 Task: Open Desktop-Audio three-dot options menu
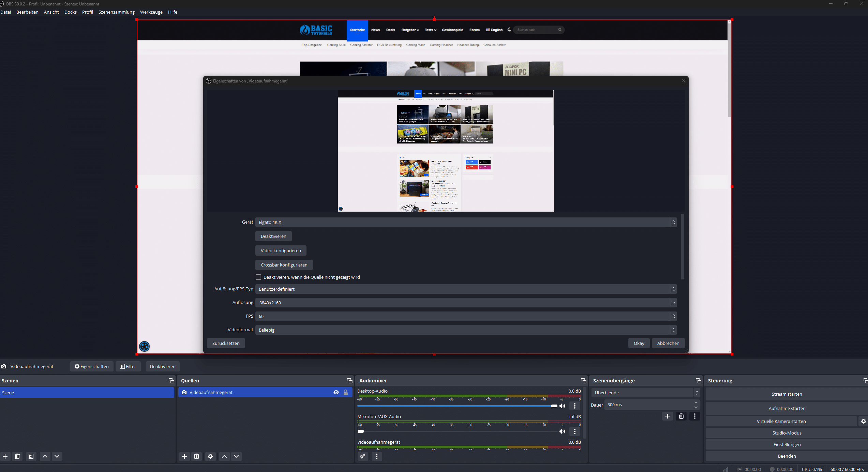tap(575, 406)
